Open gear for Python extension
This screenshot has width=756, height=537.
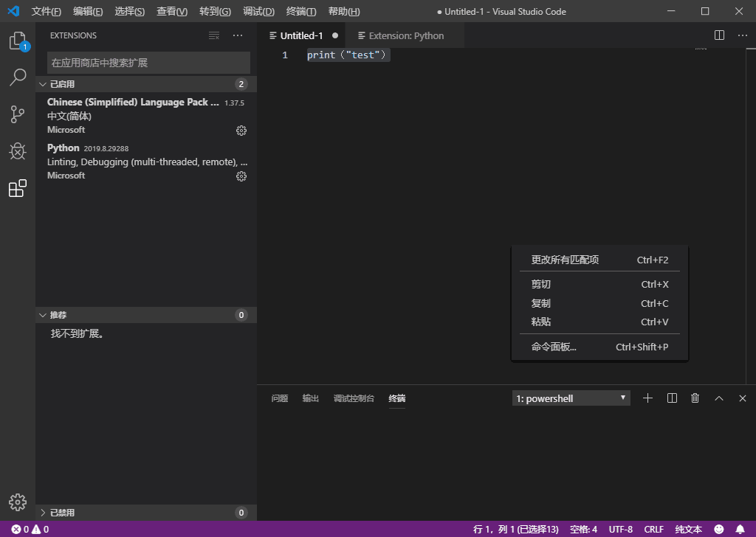coord(241,176)
